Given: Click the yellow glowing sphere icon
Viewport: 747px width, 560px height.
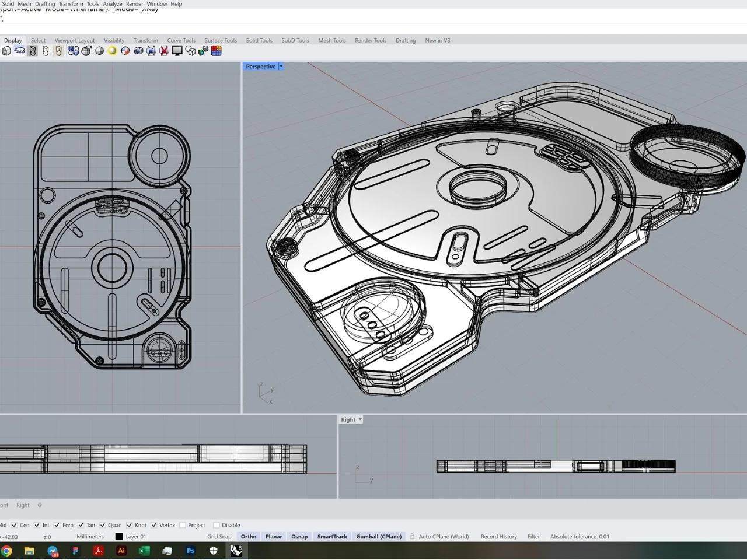Looking at the screenshot, I should pos(112,51).
